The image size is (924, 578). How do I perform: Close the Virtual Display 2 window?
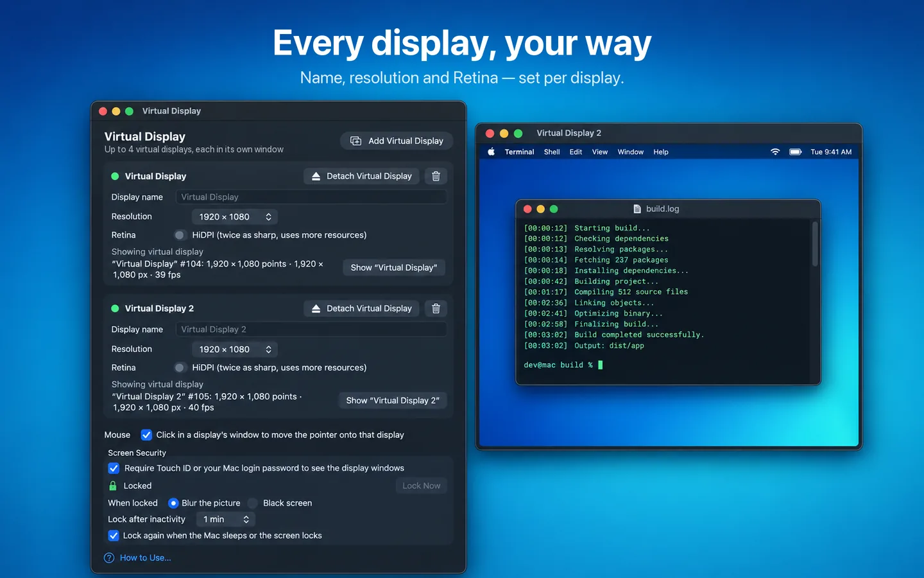coord(490,133)
